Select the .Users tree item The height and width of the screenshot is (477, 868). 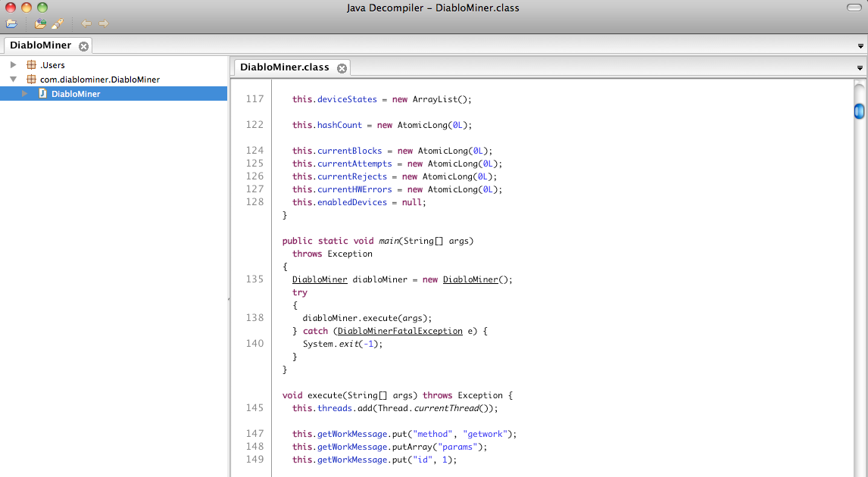(x=52, y=65)
